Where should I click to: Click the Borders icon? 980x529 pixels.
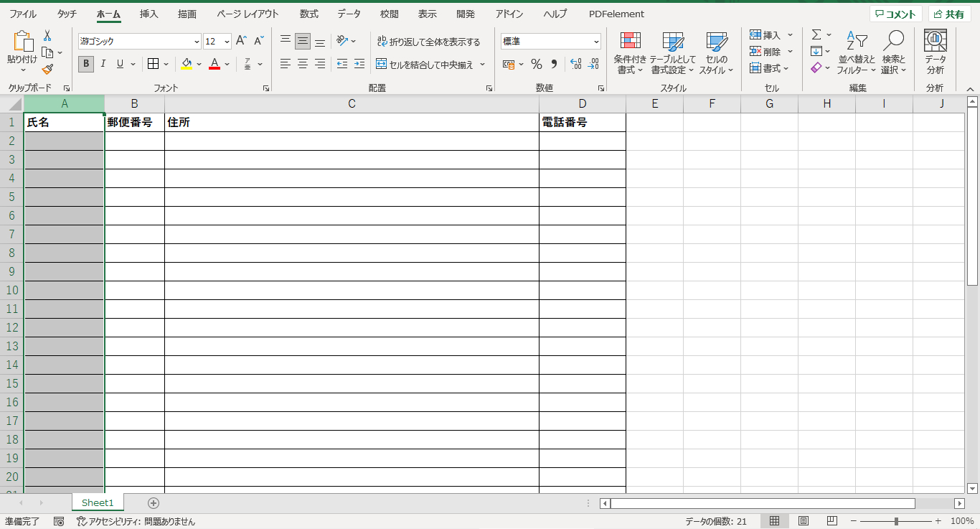point(153,64)
